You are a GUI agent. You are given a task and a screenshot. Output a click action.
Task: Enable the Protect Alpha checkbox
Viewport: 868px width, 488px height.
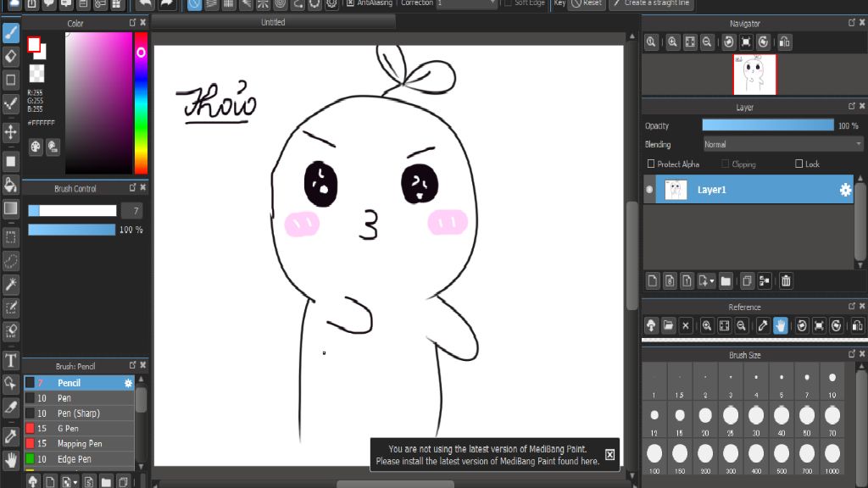coord(651,164)
